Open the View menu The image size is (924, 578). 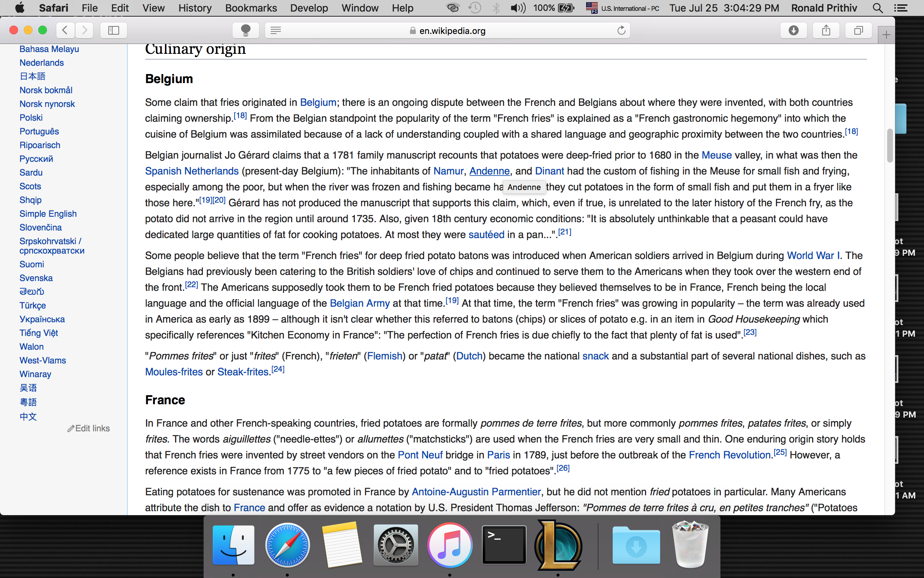click(153, 8)
